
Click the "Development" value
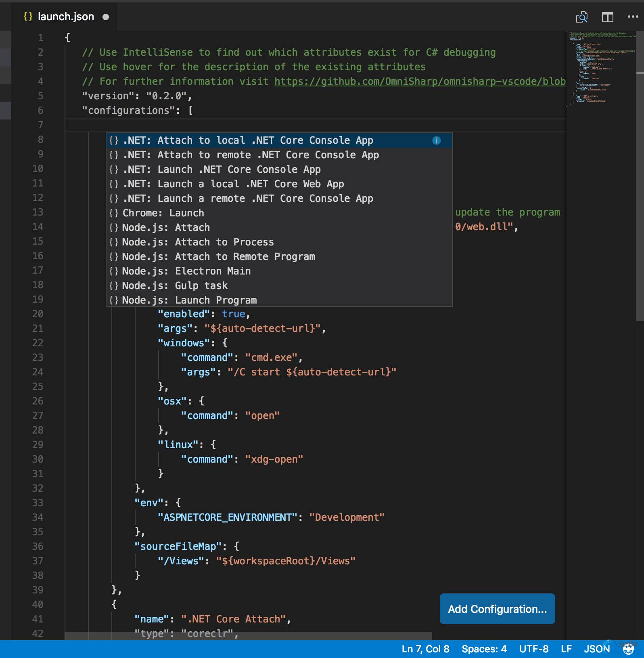pos(347,518)
